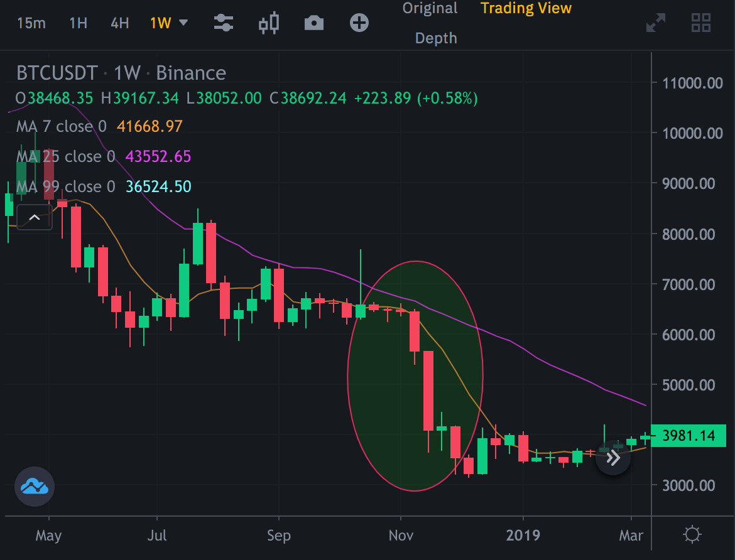The image size is (735, 560).
Task: Open the timeframe dropdown arrow next to 1W
Action: click(183, 23)
